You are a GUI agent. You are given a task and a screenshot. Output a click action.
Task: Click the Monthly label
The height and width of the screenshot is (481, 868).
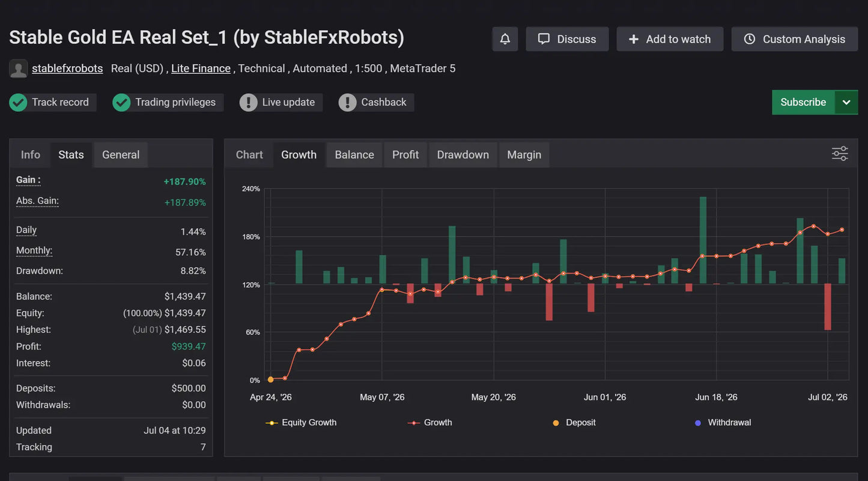point(34,250)
